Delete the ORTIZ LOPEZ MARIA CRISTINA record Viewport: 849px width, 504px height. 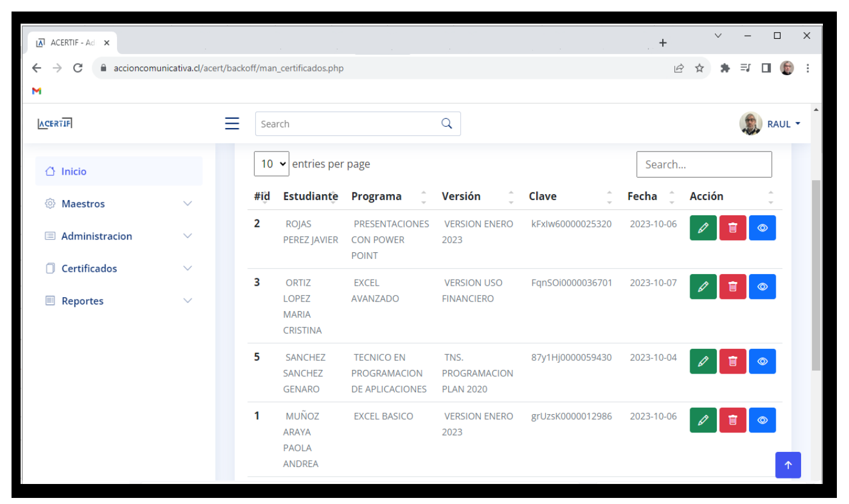[733, 286]
